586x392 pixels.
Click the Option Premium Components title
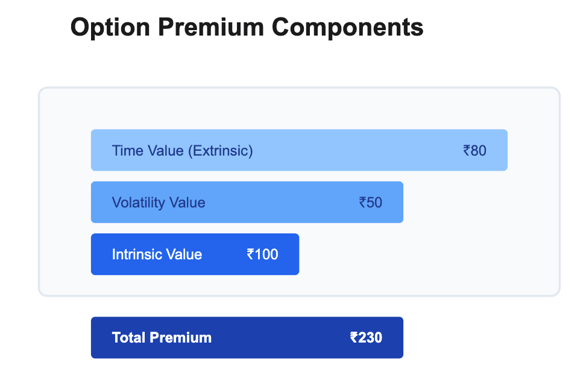pos(247,28)
